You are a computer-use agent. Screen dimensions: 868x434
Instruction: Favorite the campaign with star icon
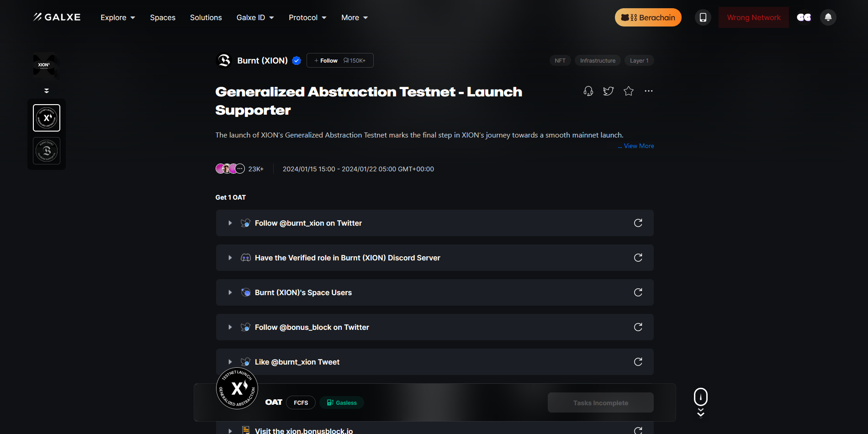tap(629, 91)
